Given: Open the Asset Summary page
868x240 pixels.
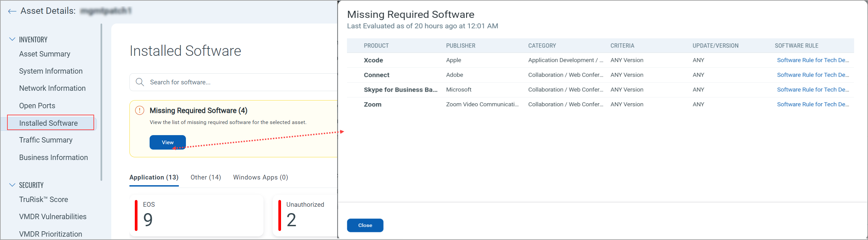Looking at the screenshot, I should coord(44,54).
